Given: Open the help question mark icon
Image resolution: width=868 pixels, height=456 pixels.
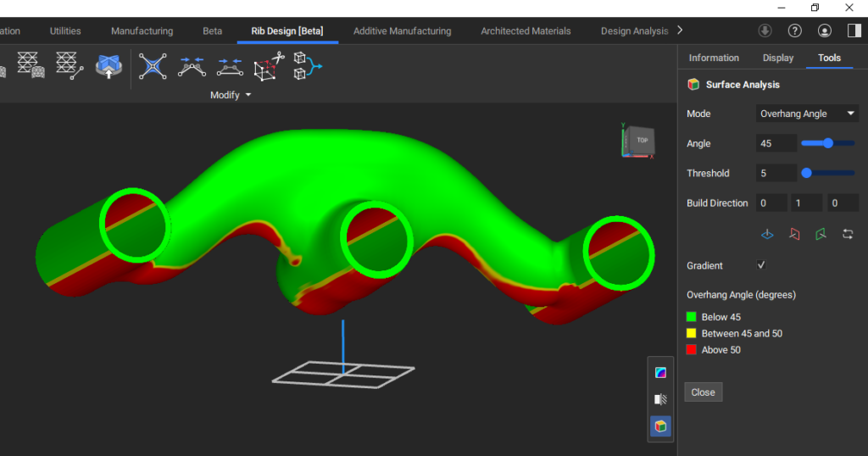Looking at the screenshot, I should point(794,31).
